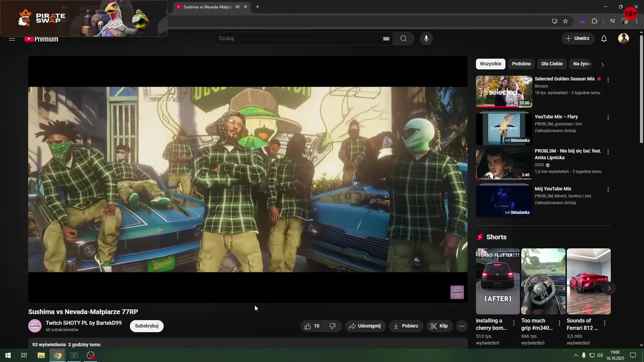Open Twitch SHOTY PL channel avatar
The image size is (644, 362).
tap(35, 326)
